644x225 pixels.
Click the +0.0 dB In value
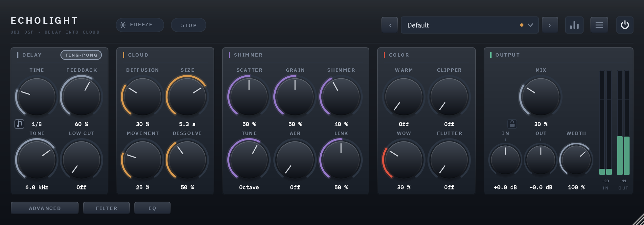point(505,187)
